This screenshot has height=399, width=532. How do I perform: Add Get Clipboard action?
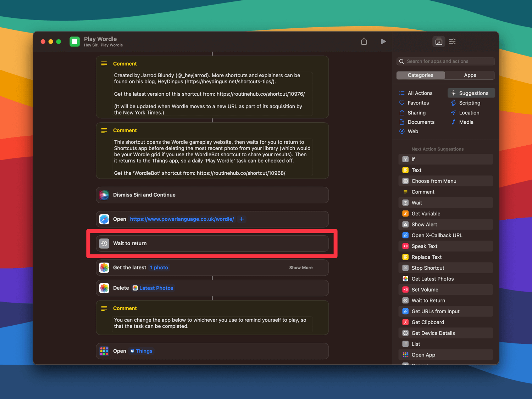pos(446,322)
